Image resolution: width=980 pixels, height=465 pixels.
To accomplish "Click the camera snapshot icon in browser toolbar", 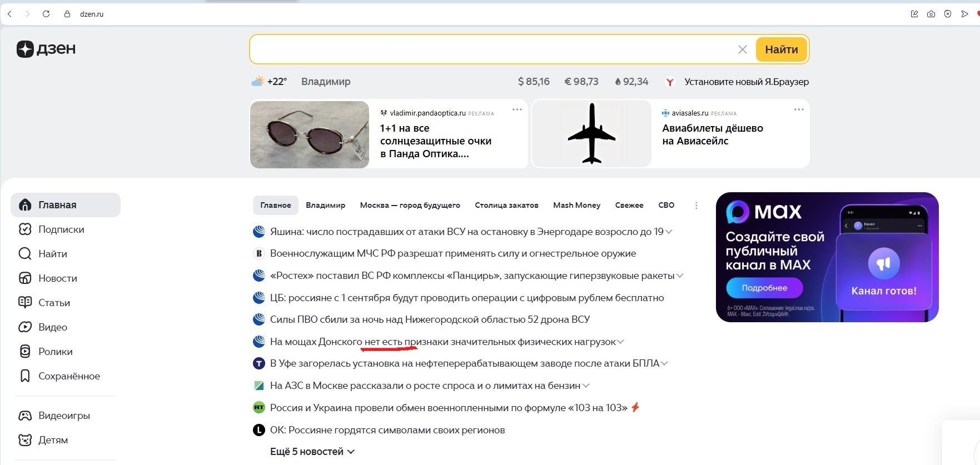I will pos(931,14).
